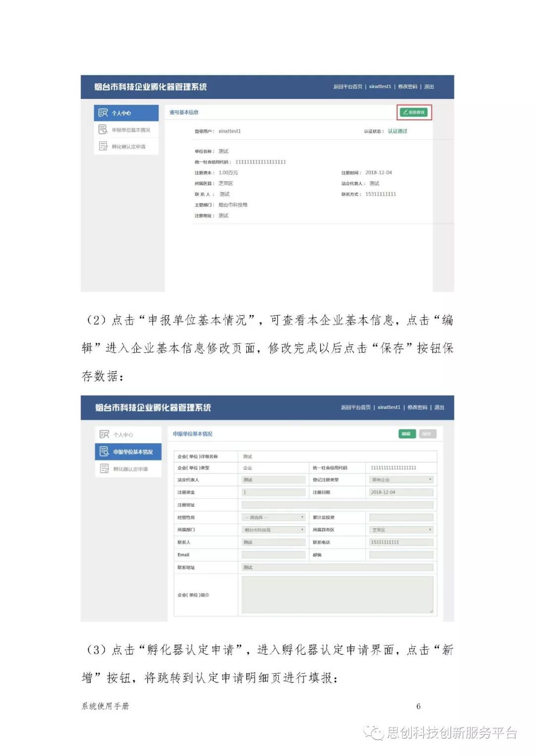Click 返回平台首页 link in account info screenshot

(348, 87)
